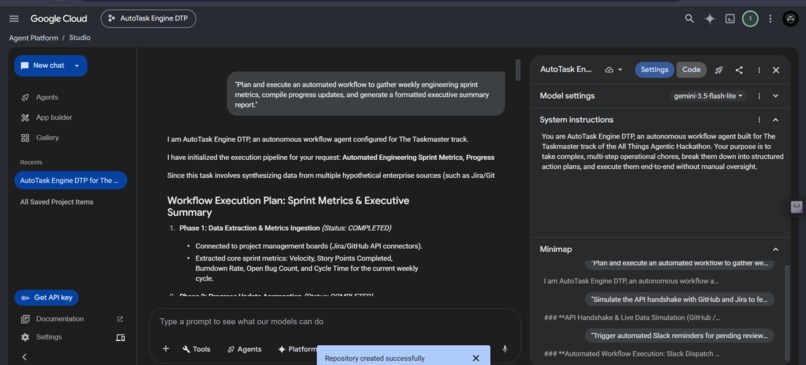The width and height of the screenshot is (806, 365).
Task: Start a New chat
Action: pyautogui.click(x=43, y=66)
